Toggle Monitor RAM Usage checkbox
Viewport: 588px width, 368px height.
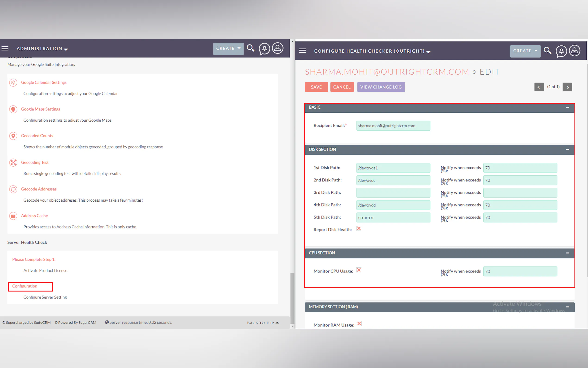click(x=359, y=324)
